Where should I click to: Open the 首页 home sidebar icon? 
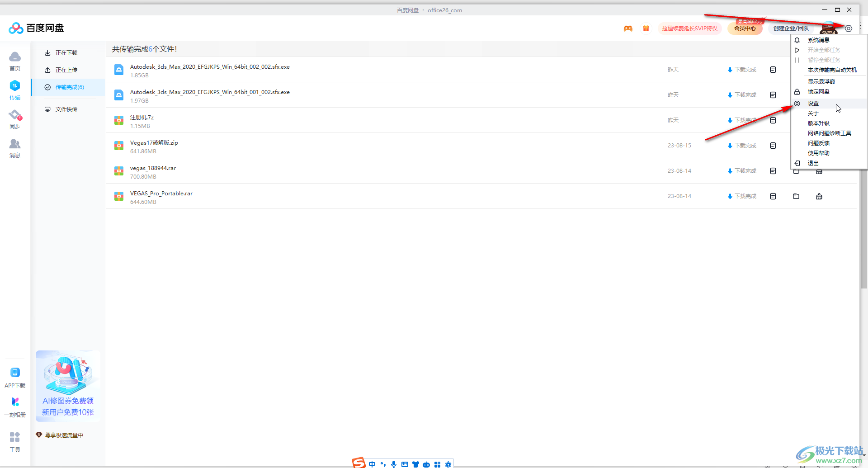(x=15, y=61)
